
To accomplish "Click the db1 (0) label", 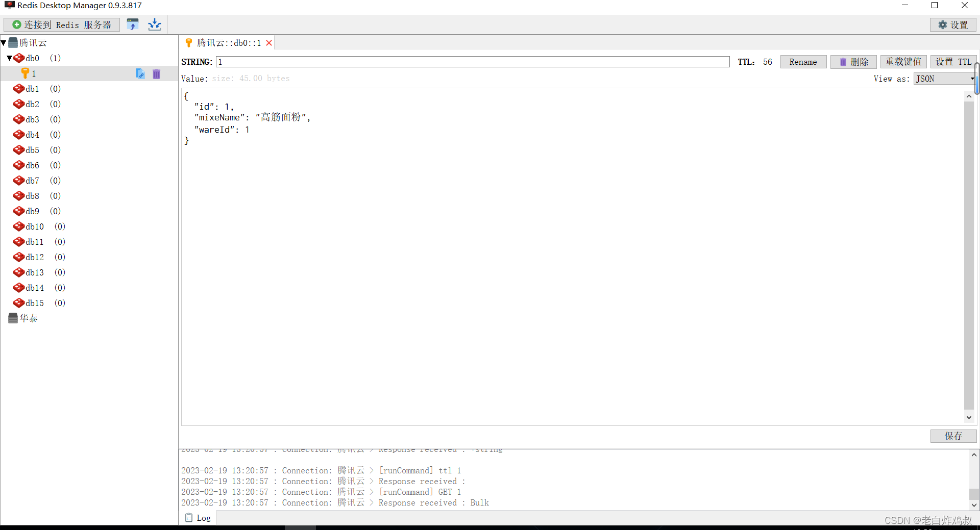I will (x=43, y=89).
